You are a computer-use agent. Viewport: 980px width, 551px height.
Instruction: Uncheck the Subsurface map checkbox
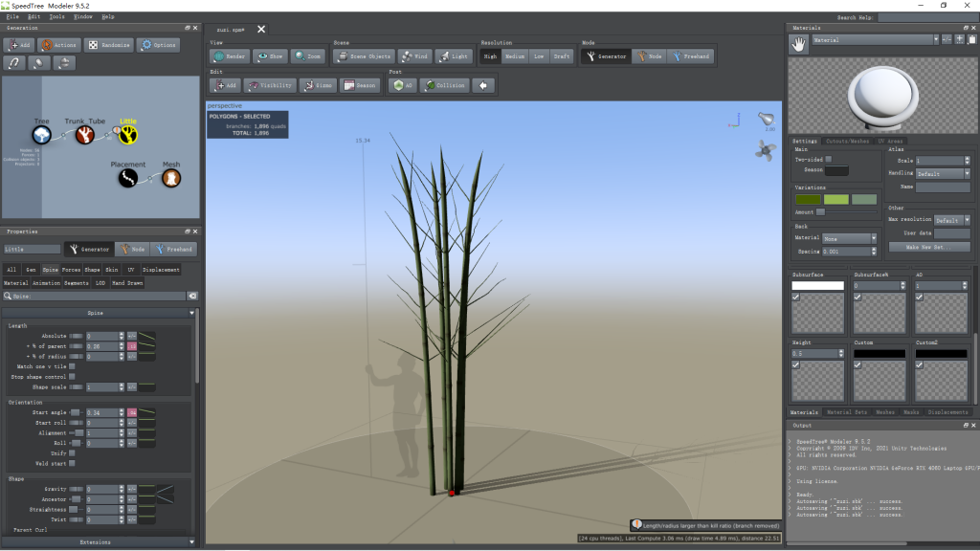(795, 298)
